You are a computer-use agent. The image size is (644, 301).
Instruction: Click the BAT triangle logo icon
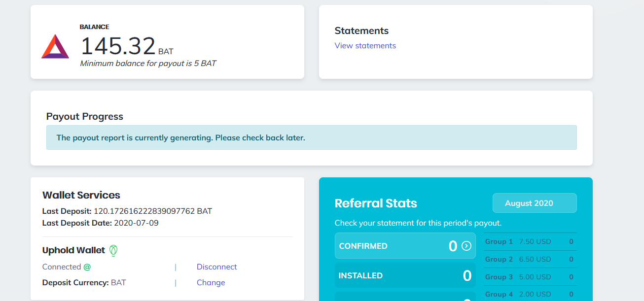pos(55,46)
